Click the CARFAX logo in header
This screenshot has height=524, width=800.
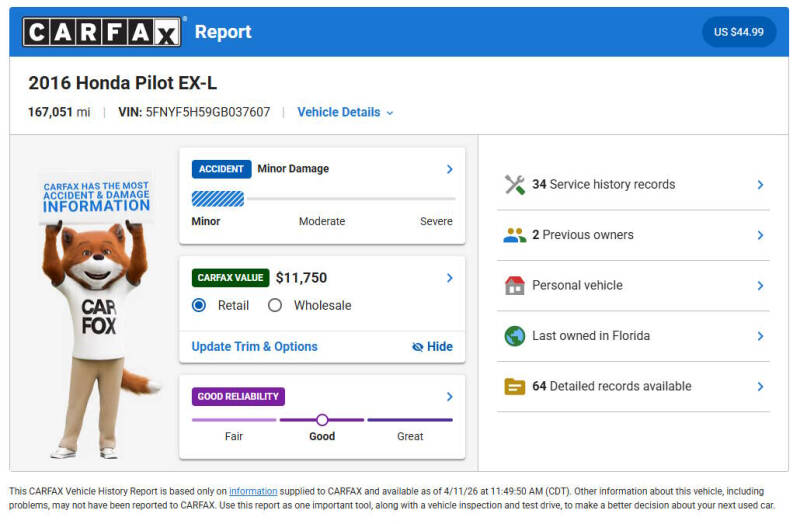(102, 32)
